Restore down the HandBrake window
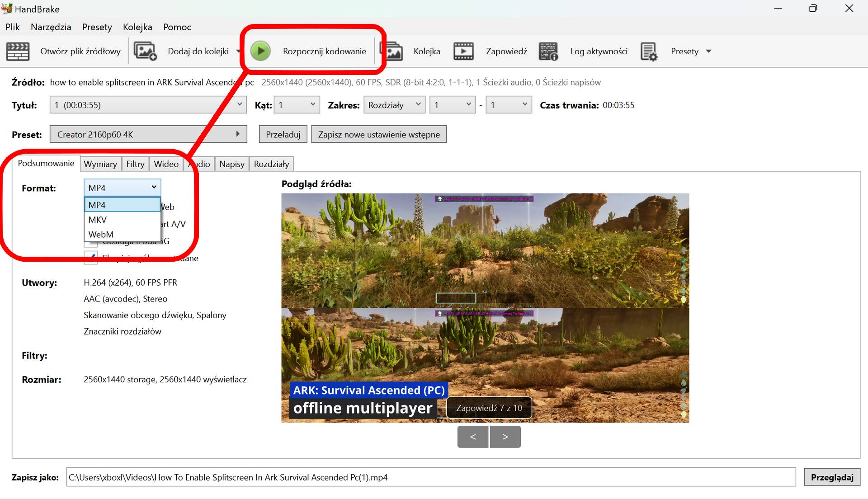868x499 pixels. (813, 9)
